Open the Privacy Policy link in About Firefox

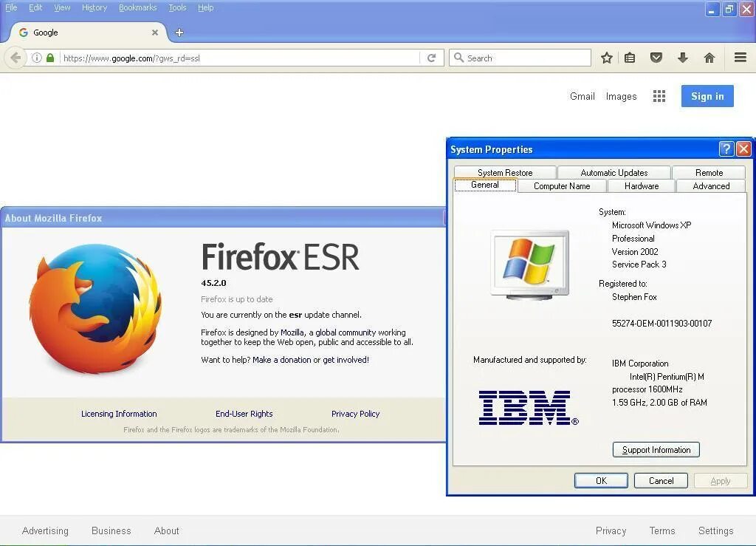click(355, 414)
